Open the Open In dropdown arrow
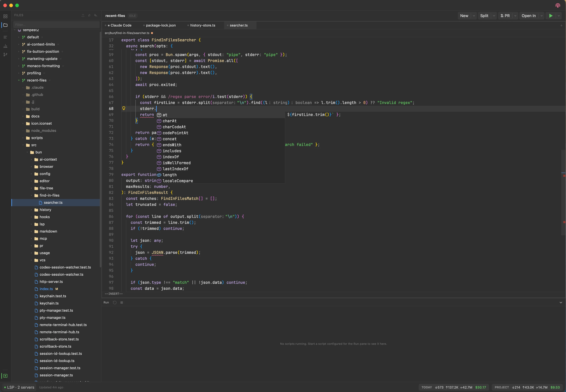Viewport: 566px width, 392px height. [x=542, y=16]
